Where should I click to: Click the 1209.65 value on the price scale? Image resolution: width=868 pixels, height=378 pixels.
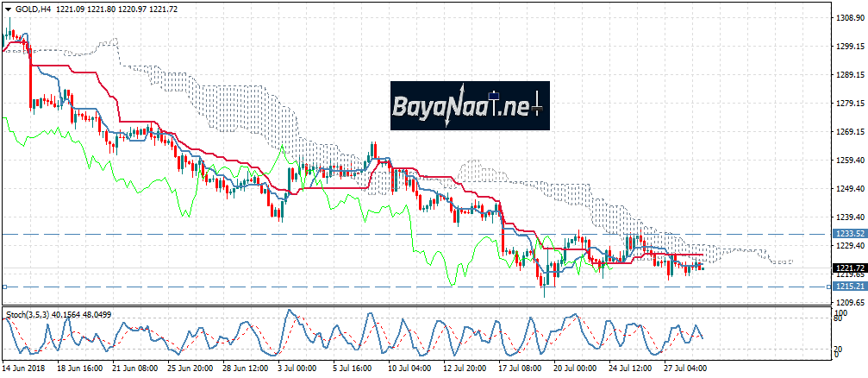point(847,303)
